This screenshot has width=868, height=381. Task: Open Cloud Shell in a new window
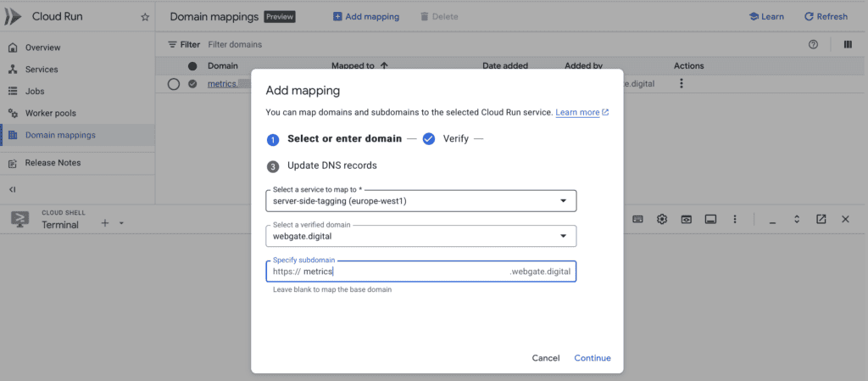tap(821, 219)
